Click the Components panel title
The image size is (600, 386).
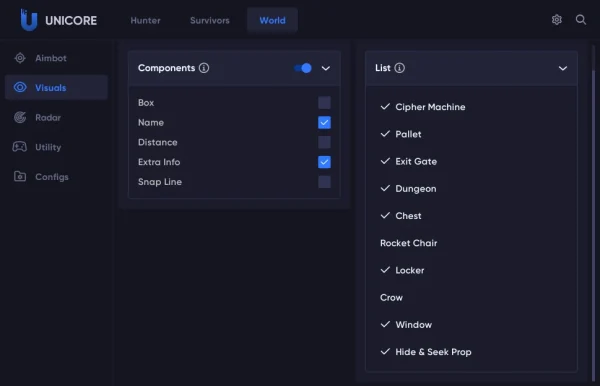pyautogui.click(x=166, y=68)
